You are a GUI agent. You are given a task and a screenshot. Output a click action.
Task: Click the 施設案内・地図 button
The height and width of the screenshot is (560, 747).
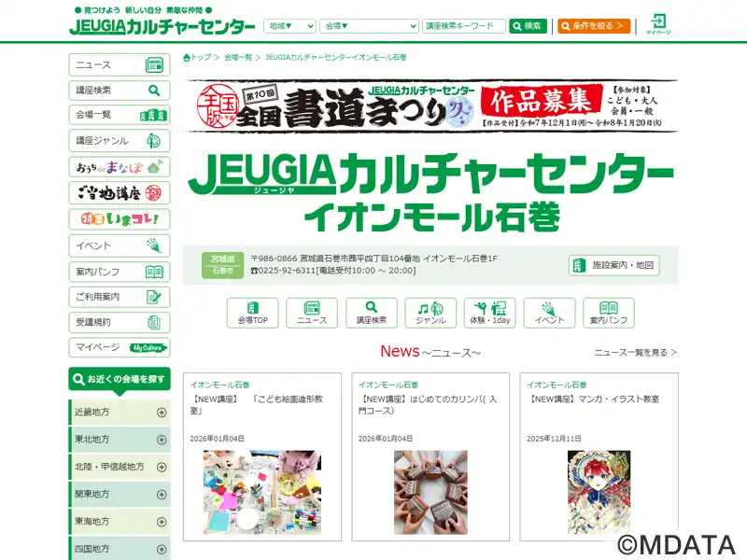[613, 265]
